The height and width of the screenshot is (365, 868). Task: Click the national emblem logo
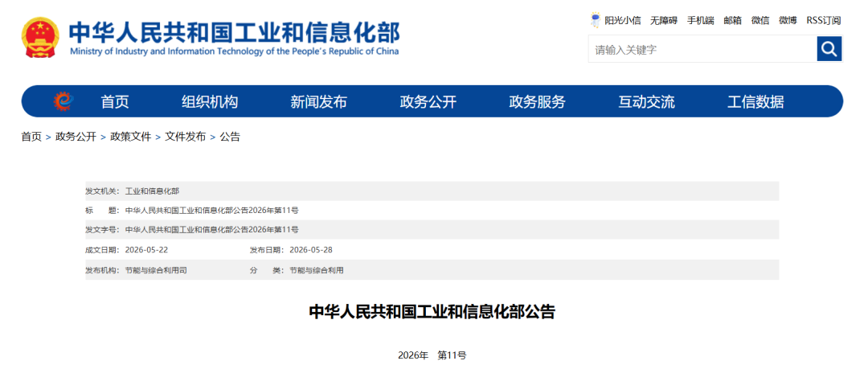click(x=39, y=38)
